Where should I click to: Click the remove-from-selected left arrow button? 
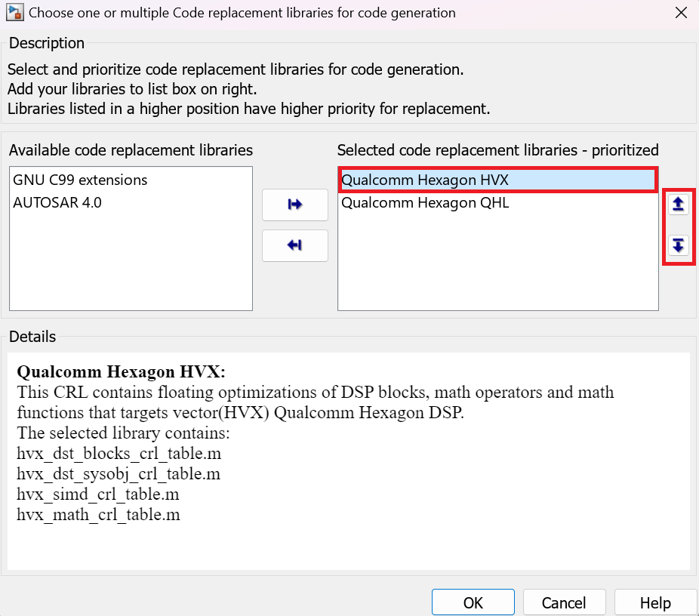pos(294,245)
